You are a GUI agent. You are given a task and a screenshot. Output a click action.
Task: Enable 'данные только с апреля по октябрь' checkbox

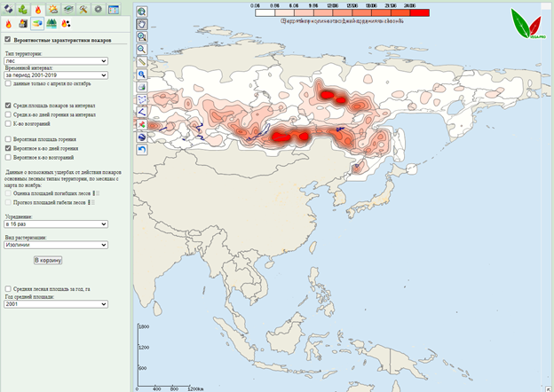tap(8, 84)
